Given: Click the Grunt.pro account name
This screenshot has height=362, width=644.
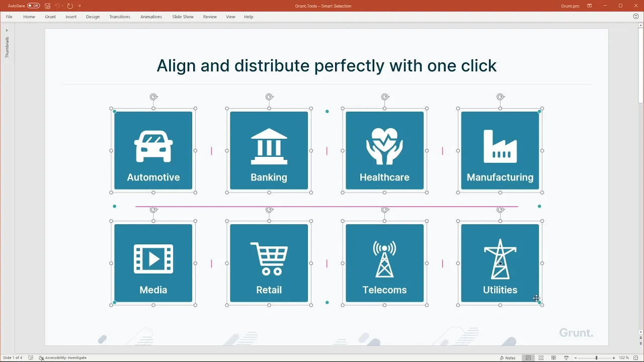Looking at the screenshot, I should click(570, 6).
